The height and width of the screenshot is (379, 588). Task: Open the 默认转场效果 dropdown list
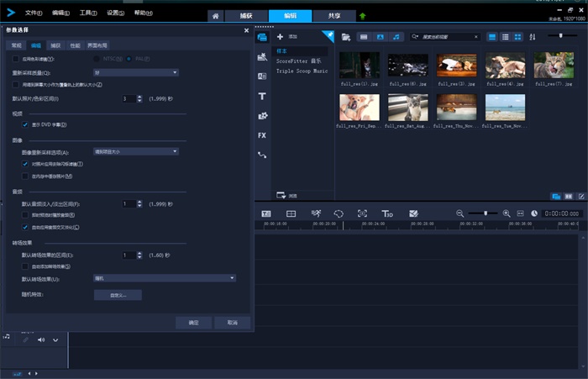(x=164, y=277)
